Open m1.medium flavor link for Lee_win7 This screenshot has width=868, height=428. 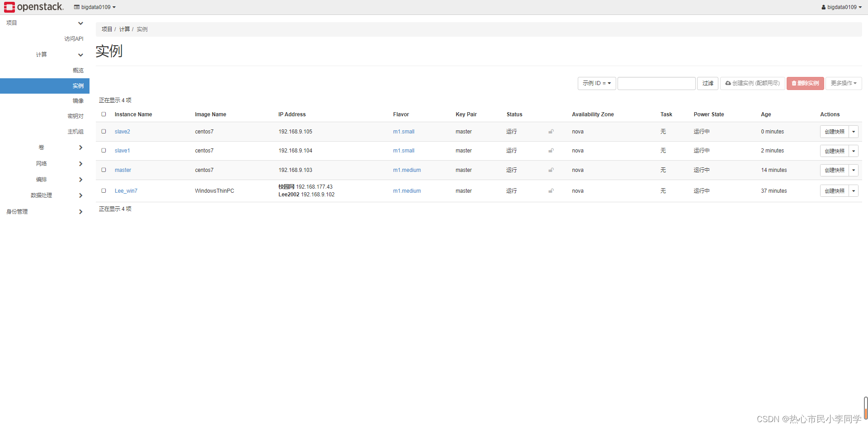click(x=407, y=191)
